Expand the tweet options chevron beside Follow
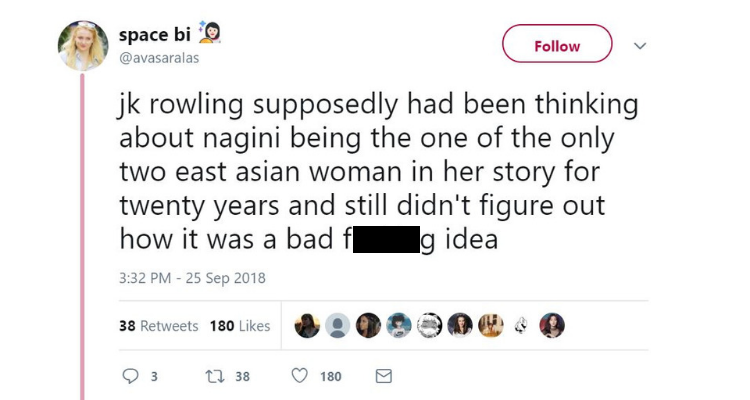This screenshot has height=400, width=750. tap(641, 46)
